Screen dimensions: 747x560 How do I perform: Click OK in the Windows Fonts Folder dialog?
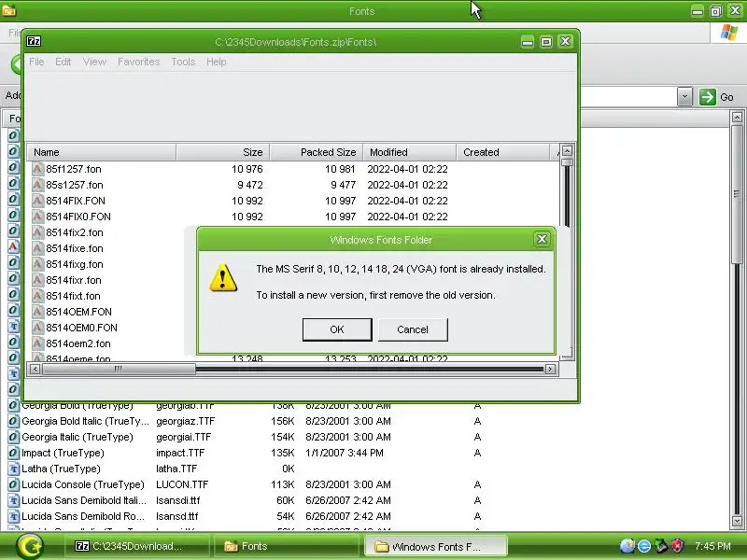(x=337, y=329)
